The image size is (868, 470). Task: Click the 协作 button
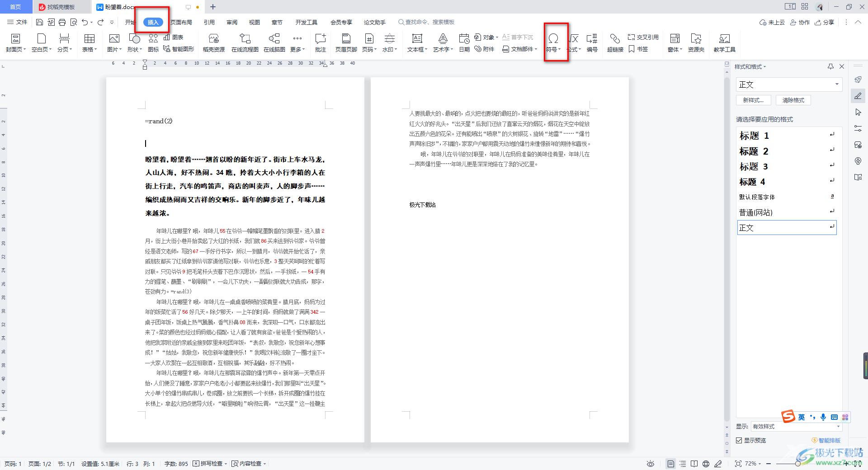(x=800, y=22)
